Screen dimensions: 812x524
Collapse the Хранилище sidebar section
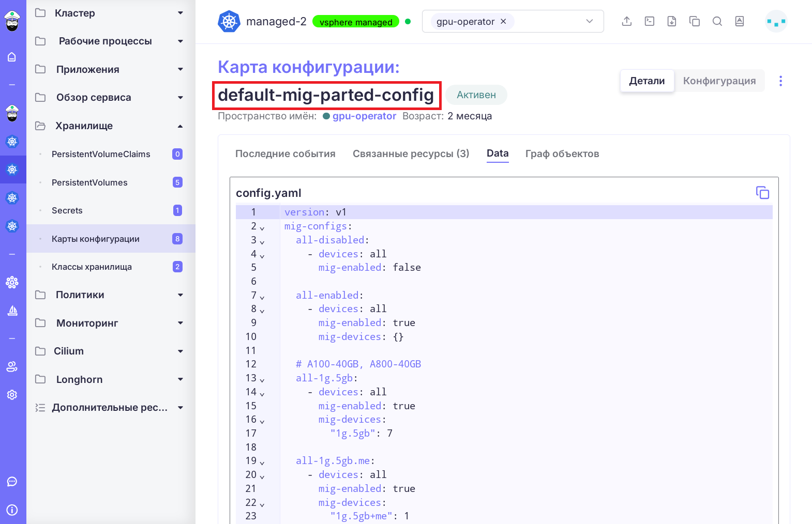coord(111,126)
